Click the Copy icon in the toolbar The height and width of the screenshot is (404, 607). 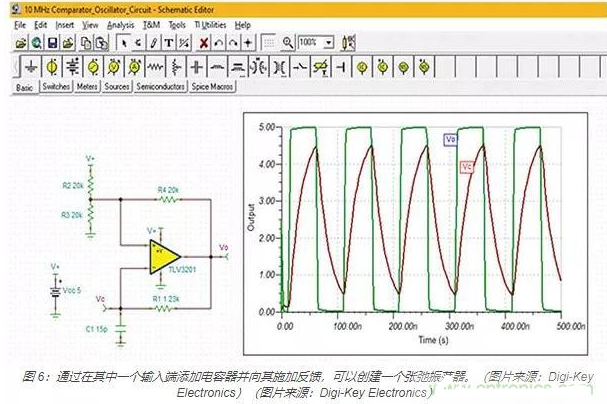point(86,43)
